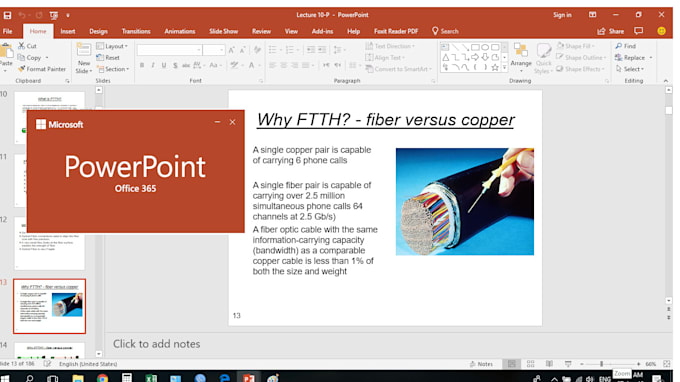The height and width of the screenshot is (382, 680).
Task: Open the Foxit Reader PDF tab
Action: 396,31
